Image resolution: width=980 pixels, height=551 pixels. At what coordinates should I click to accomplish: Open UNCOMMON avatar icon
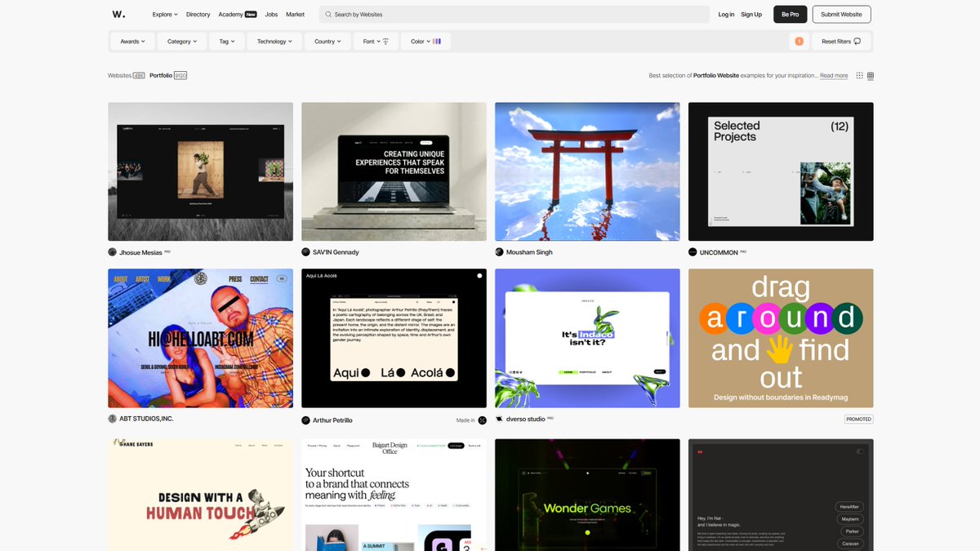click(693, 252)
